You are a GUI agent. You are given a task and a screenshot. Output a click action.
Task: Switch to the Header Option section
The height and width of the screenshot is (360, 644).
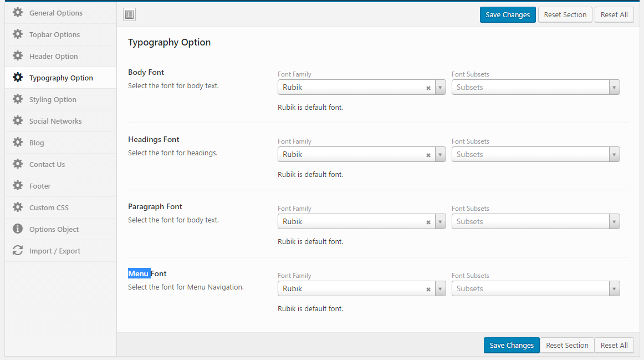pos(53,56)
